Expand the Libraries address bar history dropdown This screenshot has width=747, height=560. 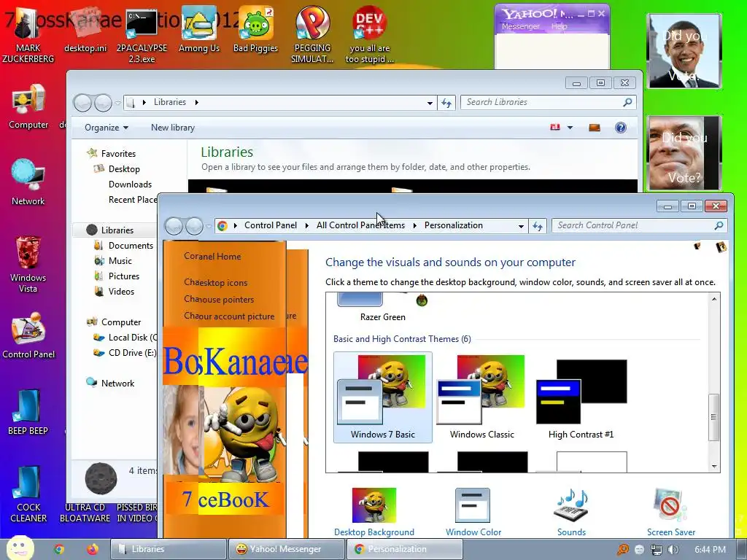pos(430,102)
